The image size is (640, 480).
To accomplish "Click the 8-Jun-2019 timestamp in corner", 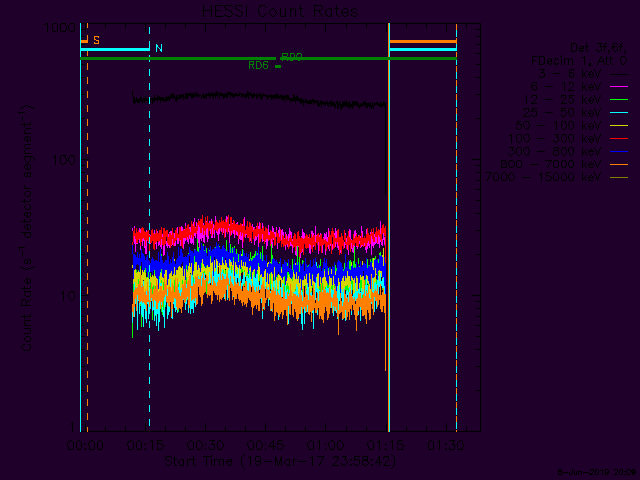I will [x=597, y=473].
